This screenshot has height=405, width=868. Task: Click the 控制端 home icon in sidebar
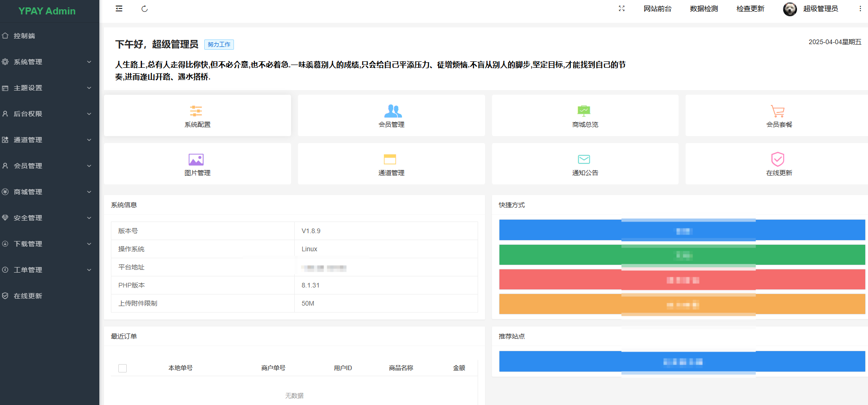coord(5,36)
